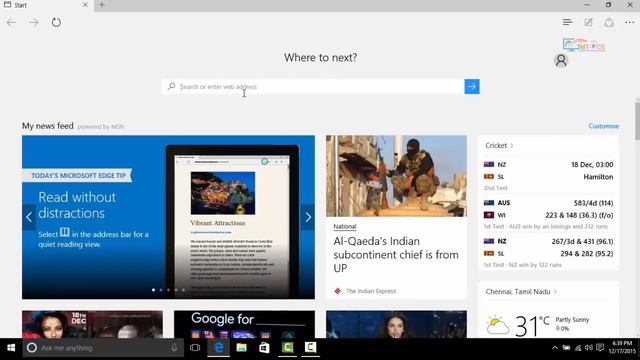Open the green Camtasia icon on the taskbar
Screen dimensions: 640x360
pyautogui.click(x=287, y=348)
